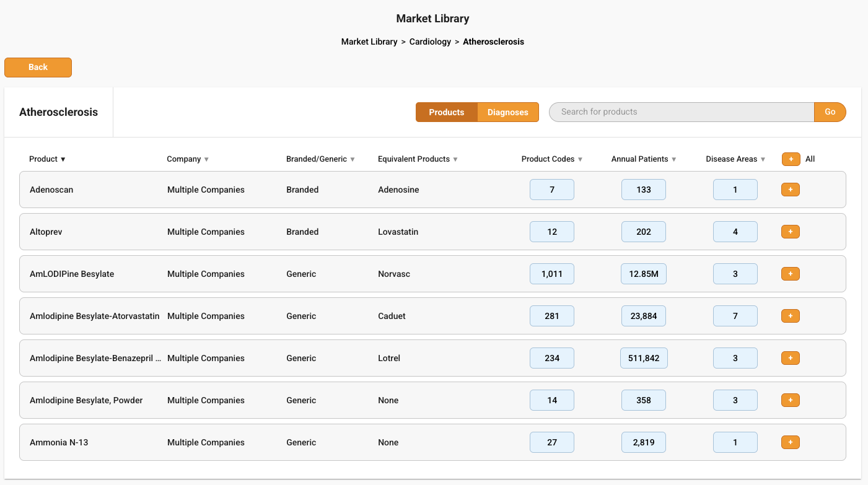868x485 pixels.
Task: Click the plus icon for Ammonia N-13
Action: click(x=791, y=442)
